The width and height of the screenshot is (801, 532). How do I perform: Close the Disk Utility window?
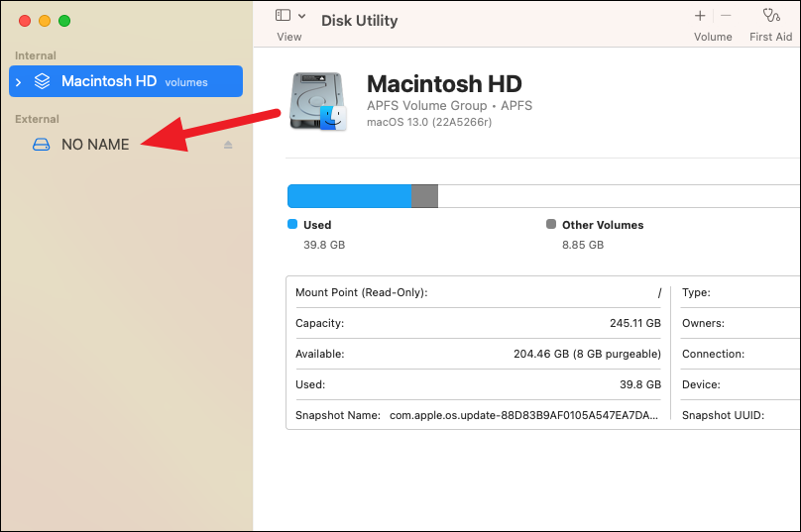25,21
